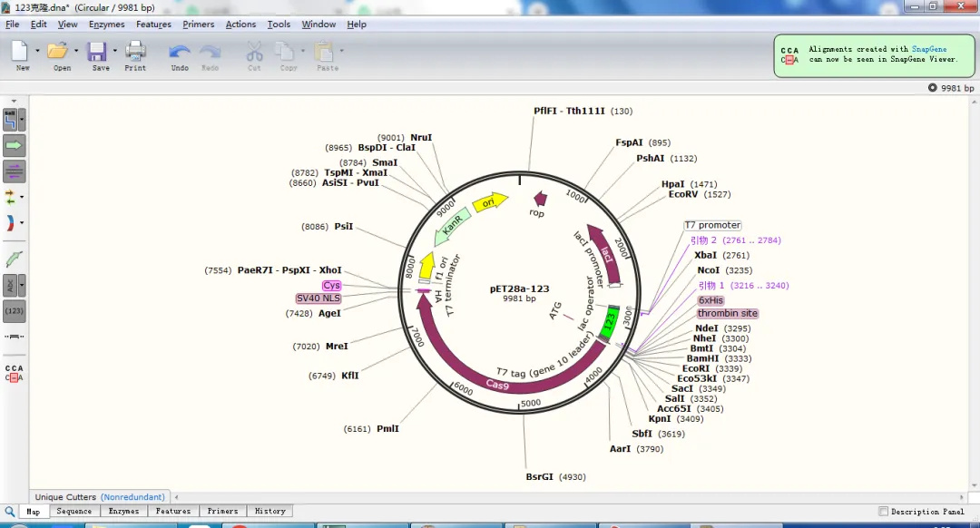980x528 pixels.
Task: Click the (123) numbering sidebar icon
Action: point(14,311)
